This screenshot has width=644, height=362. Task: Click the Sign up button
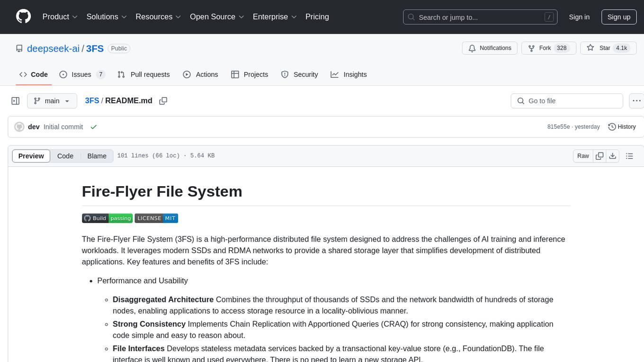click(x=619, y=17)
